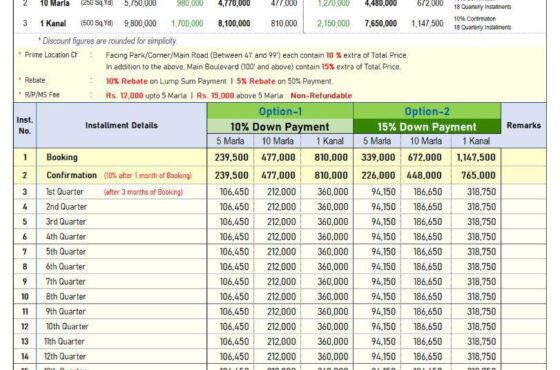Select the Confirmation row label
560x370 pixels.
pyautogui.click(x=71, y=175)
